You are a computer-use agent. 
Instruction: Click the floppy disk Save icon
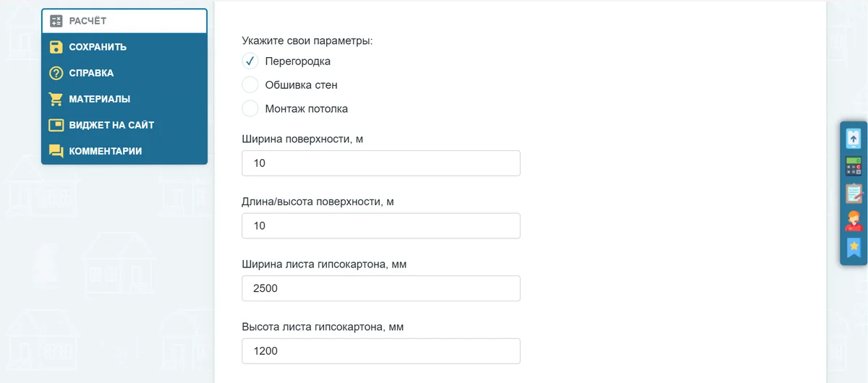(56, 47)
